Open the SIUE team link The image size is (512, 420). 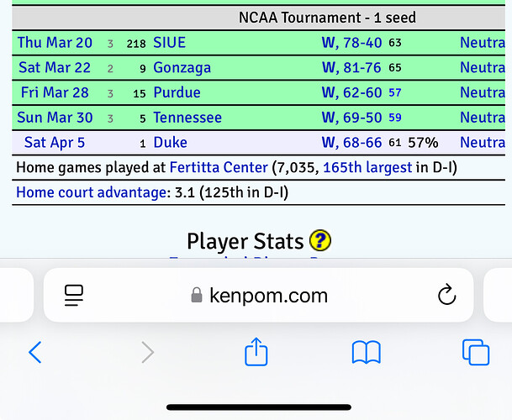tap(170, 43)
